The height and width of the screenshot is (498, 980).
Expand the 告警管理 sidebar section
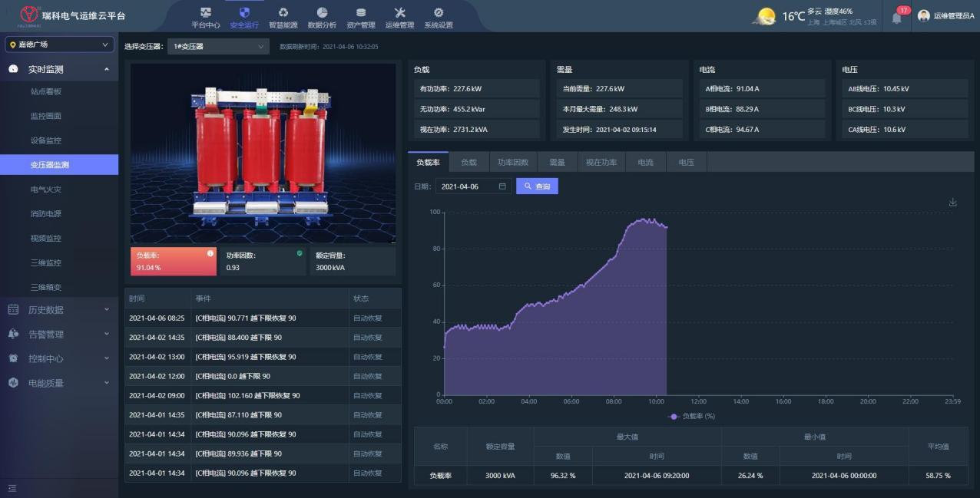click(59, 335)
